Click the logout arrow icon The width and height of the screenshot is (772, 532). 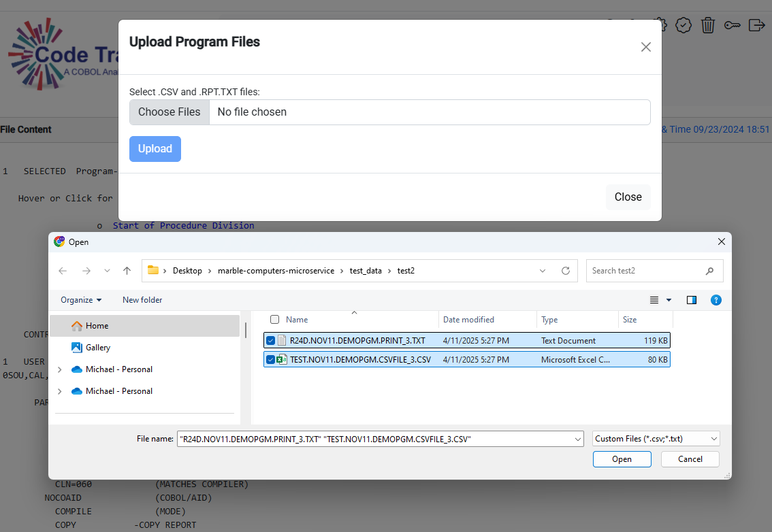[756, 25]
